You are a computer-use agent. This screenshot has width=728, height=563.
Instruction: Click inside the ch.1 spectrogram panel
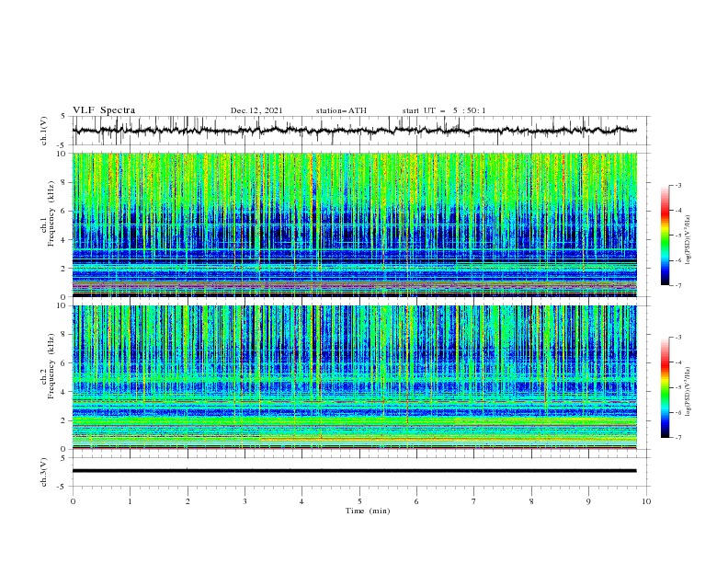(x=354, y=224)
